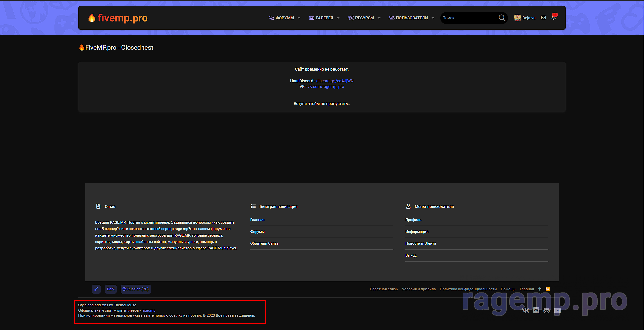Open the envelope conversations icon
This screenshot has height=330, width=644.
[543, 18]
